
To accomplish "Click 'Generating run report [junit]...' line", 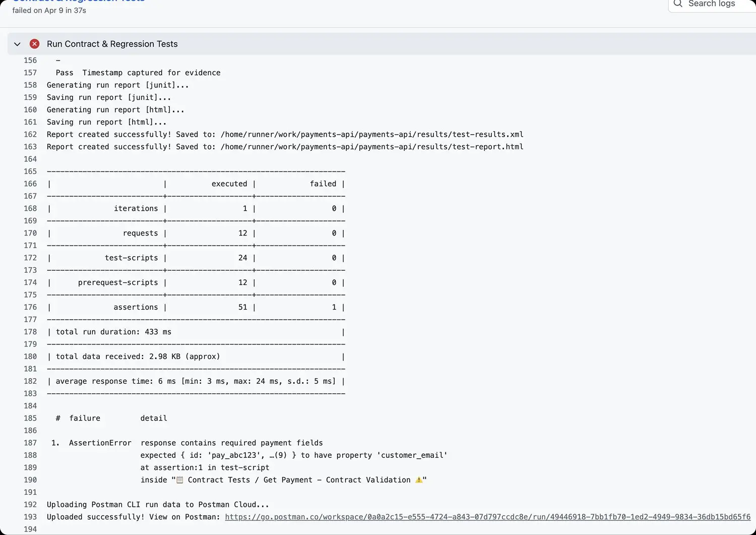I will pos(118,85).
